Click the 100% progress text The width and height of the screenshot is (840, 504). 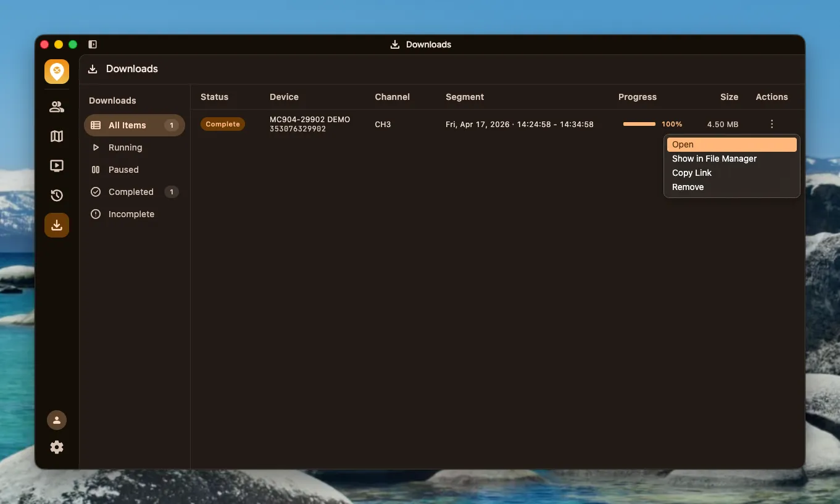pyautogui.click(x=672, y=124)
